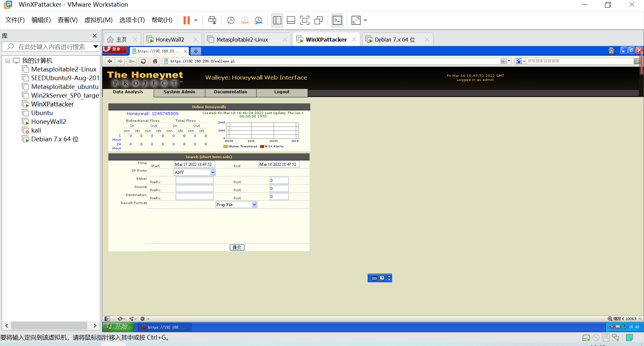This screenshot has height=346, width=644.
Task: Revert to the previous snapshot
Action: [245, 20]
